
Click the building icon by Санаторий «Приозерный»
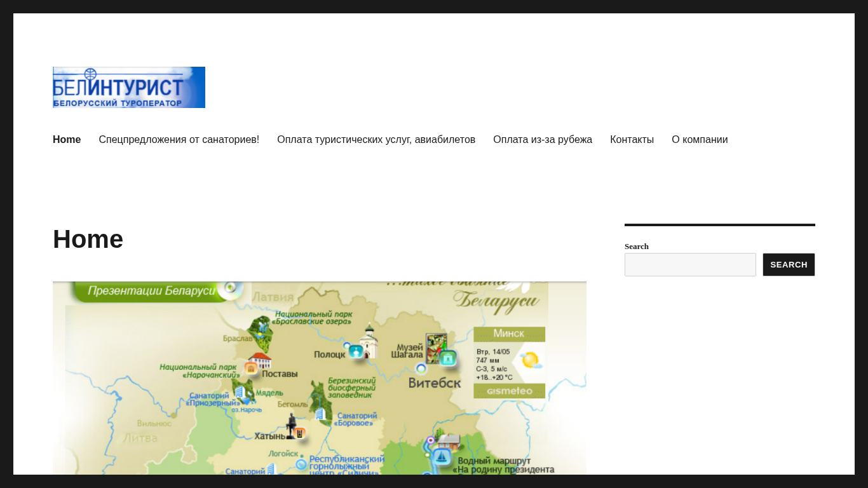click(240, 392)
